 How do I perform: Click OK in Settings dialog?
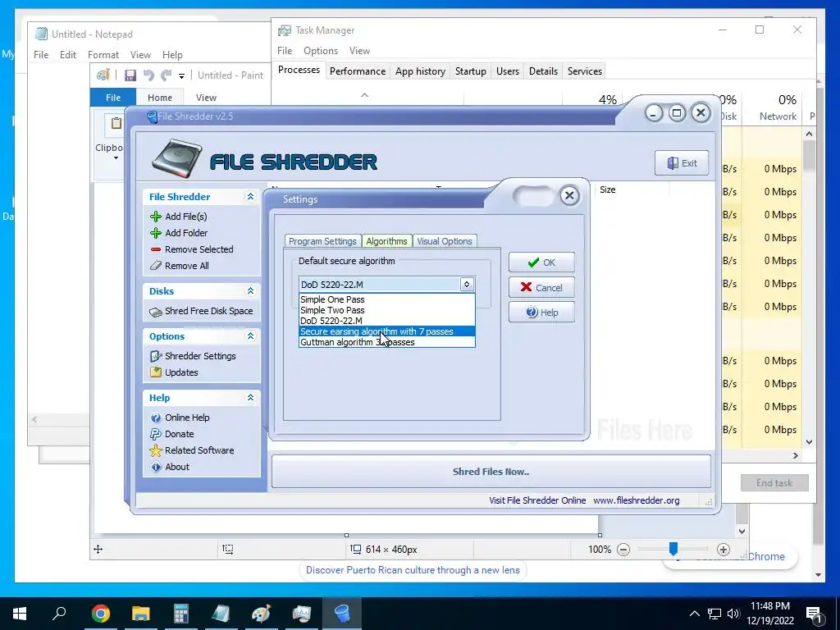[x=541, y=262]
